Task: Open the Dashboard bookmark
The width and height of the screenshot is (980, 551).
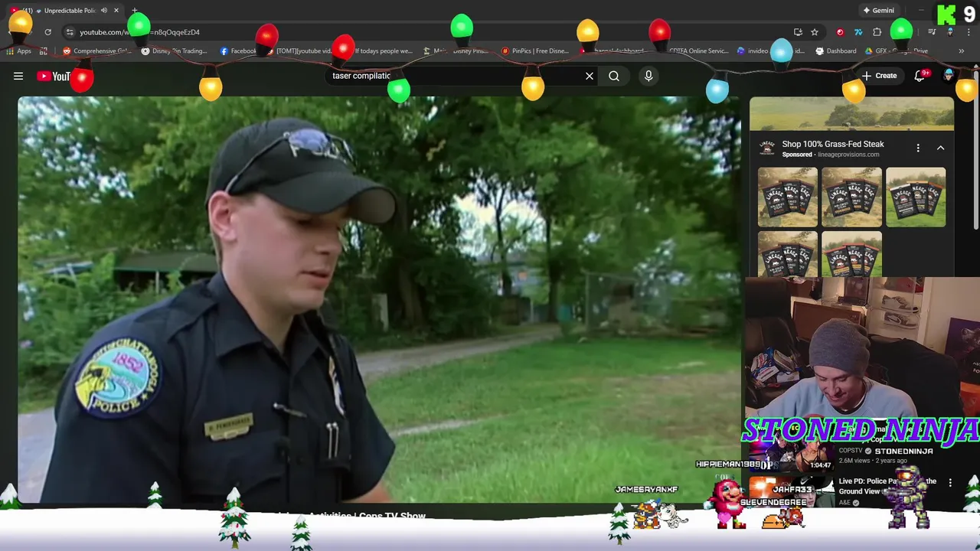Action: click(x=836, y=51)
